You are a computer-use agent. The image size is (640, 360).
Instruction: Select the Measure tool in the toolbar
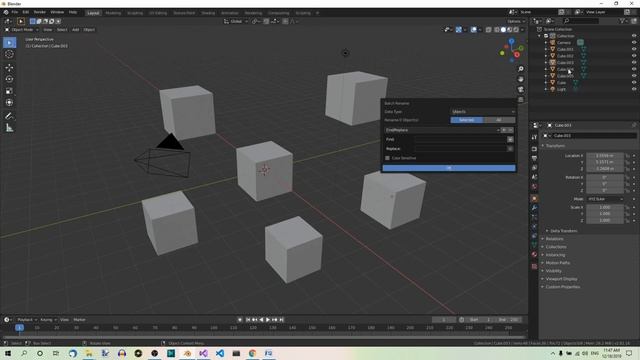[9, 128]
